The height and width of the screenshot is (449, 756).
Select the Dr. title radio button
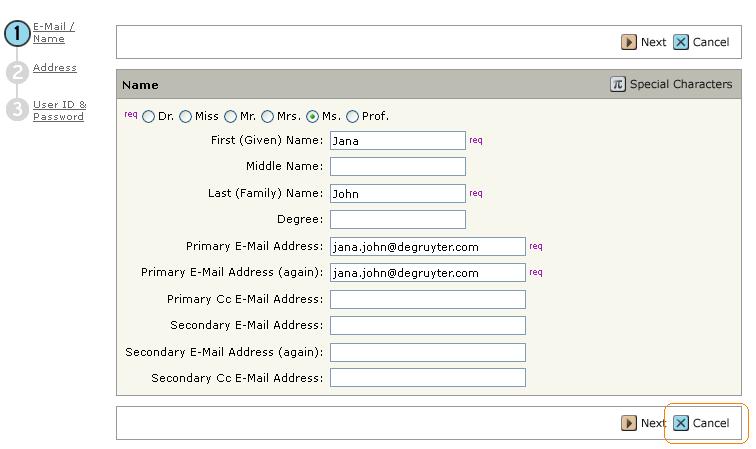point(149,117)
